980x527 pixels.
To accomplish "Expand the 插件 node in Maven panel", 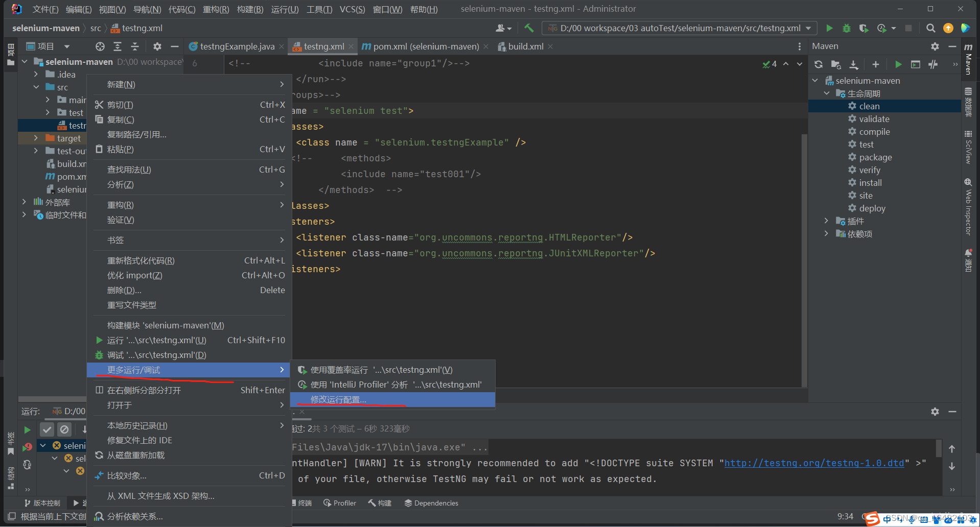I will point(827,221).
